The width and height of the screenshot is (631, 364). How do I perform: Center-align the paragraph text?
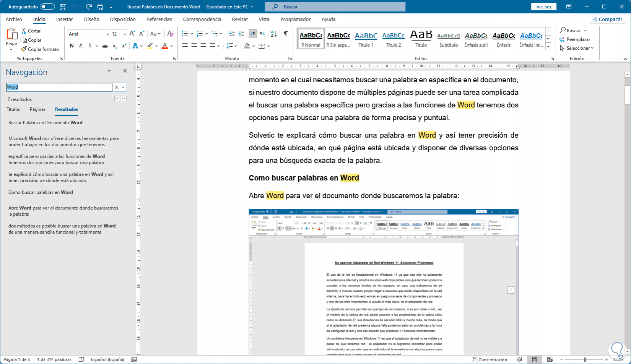[194, 46]
